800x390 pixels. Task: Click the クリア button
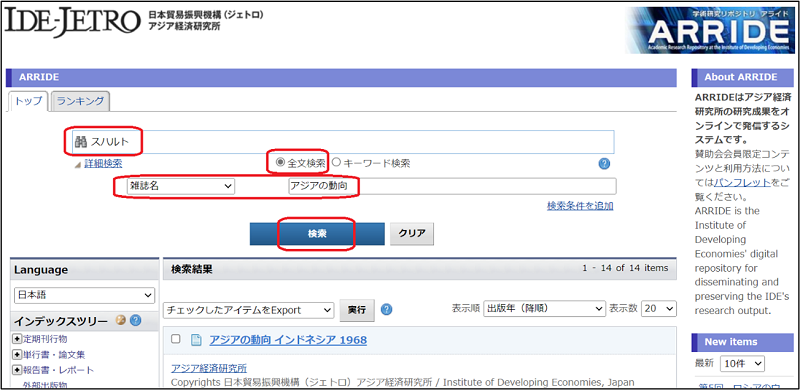pos(412,234)
